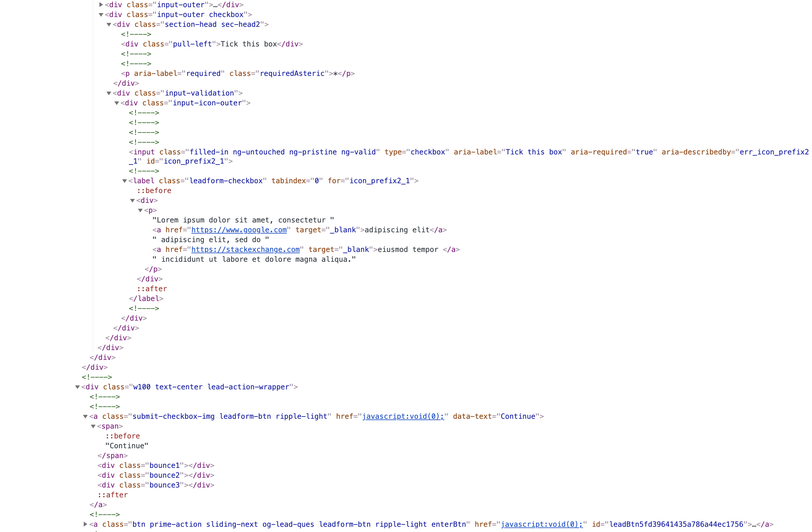Collapse the input-icon-outer div node

pyautogui.click(x=117, y=103)
